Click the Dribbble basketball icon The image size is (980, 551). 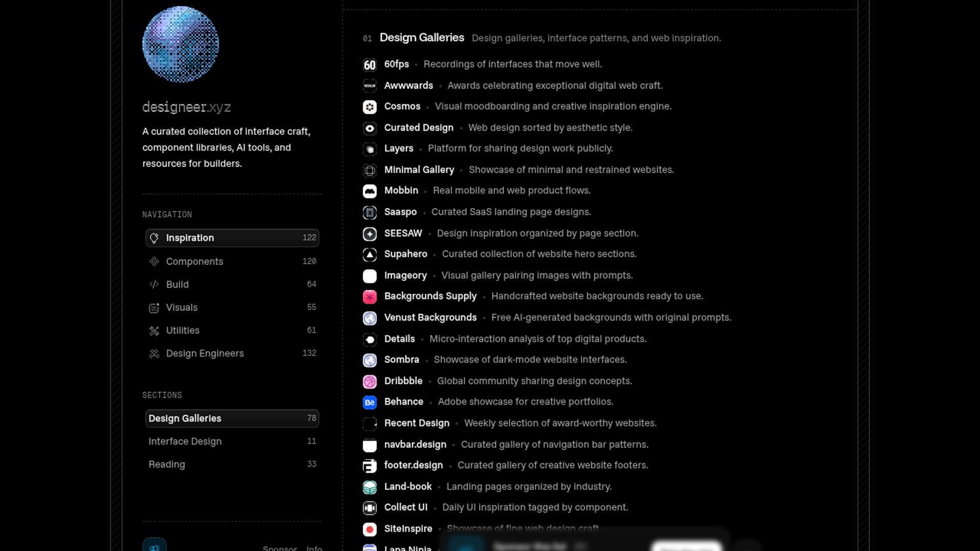point(370,381)
